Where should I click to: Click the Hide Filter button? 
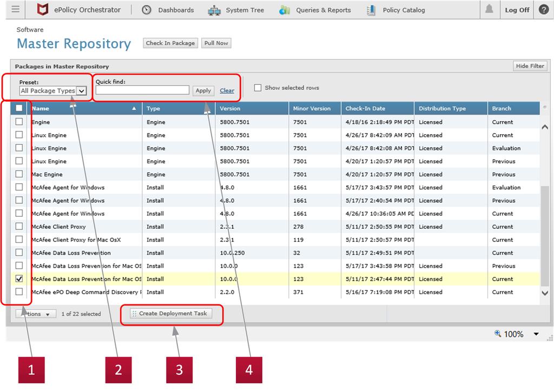(530, 66)
